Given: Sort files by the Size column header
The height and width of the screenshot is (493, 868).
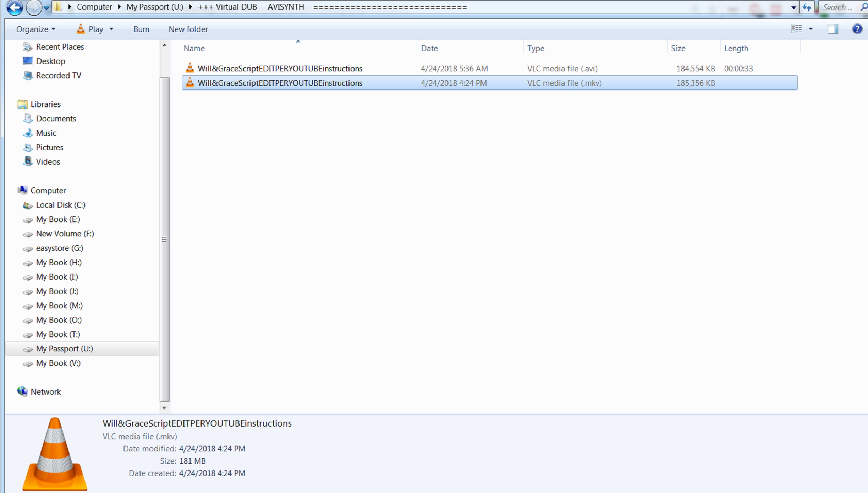Looking at the screenshot, I should (678, 48).
